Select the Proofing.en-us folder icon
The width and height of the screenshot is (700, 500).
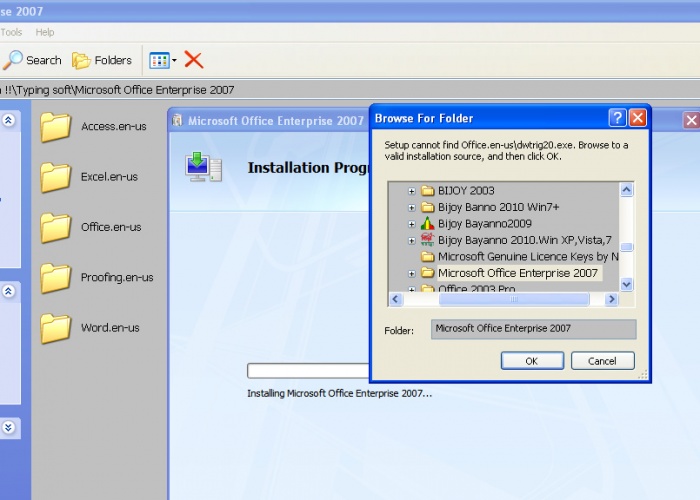(55, 278)
